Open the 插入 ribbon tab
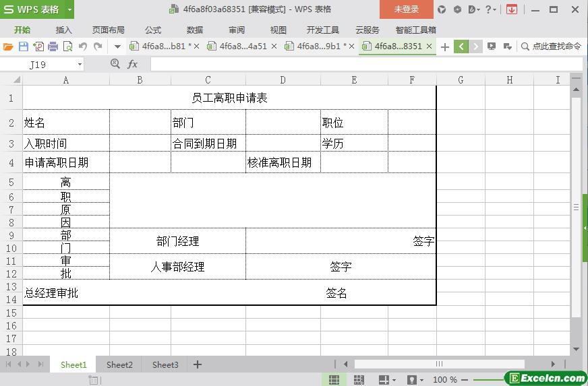The width and height of the screenshot is (588, 386). tap(64, 30)
